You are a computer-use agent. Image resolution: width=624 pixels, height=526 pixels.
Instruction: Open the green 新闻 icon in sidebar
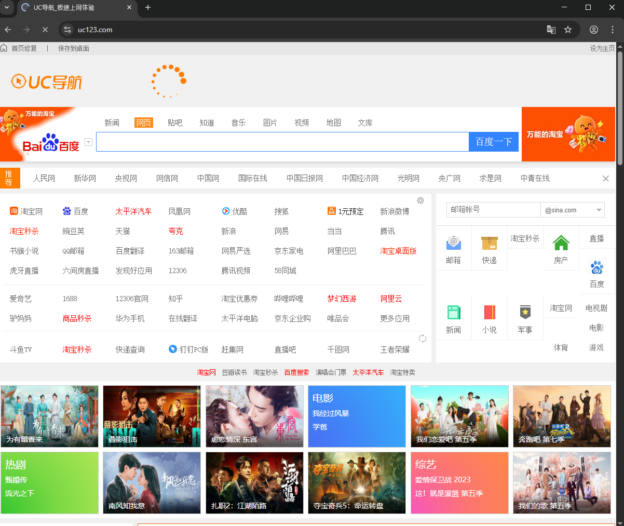(x=453, y=312)
